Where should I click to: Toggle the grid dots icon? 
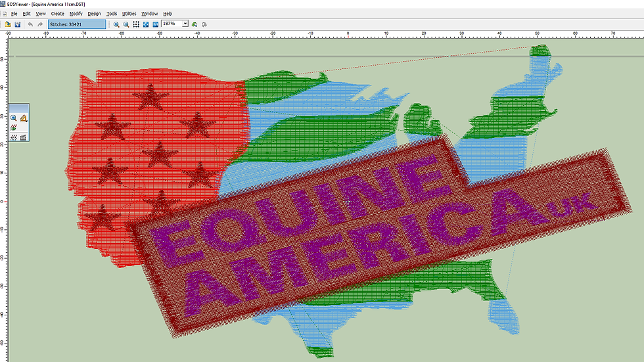point(136,24)
